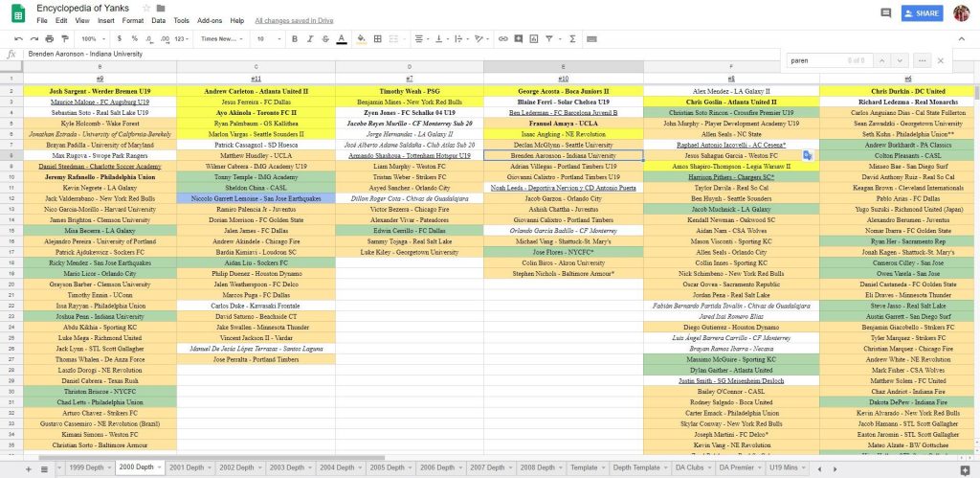Open the cell fill color picker
This screenshot has height=478, width=980.
click(x=362, y=38)
